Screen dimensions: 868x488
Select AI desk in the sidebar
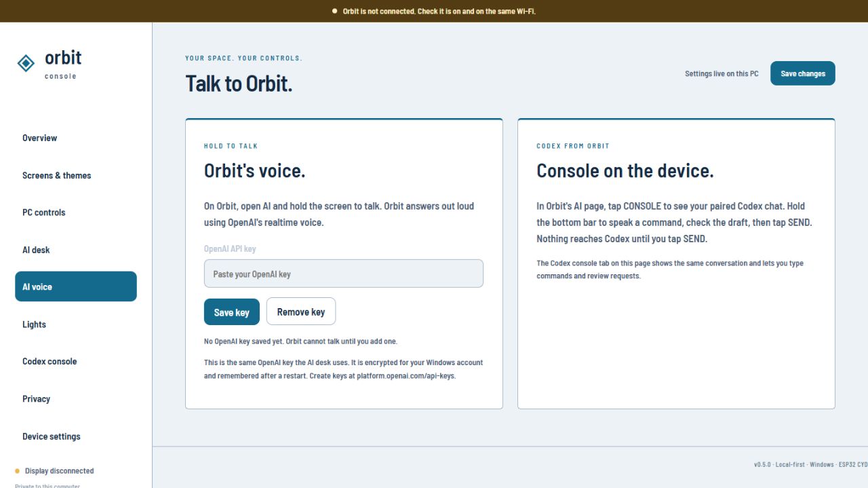tap(75, 250)
